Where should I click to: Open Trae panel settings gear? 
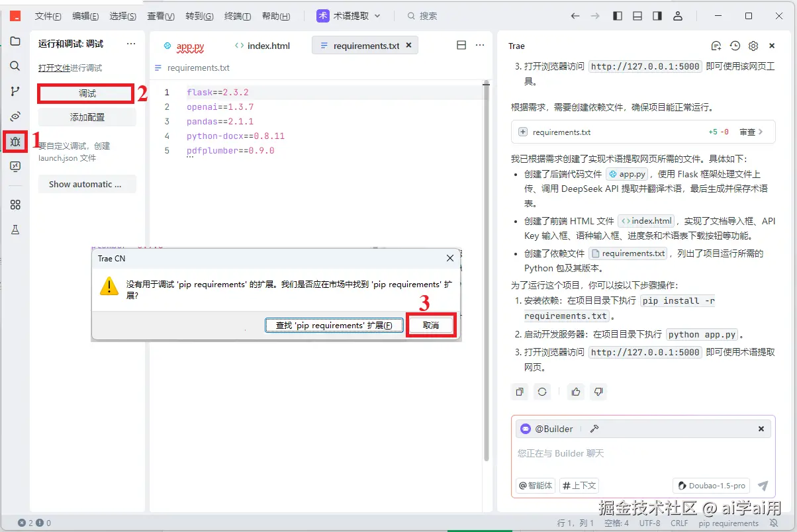point(753,46)
